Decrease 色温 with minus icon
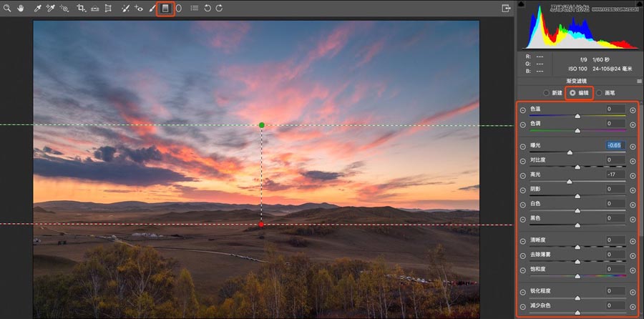 (x=522, y=110)
